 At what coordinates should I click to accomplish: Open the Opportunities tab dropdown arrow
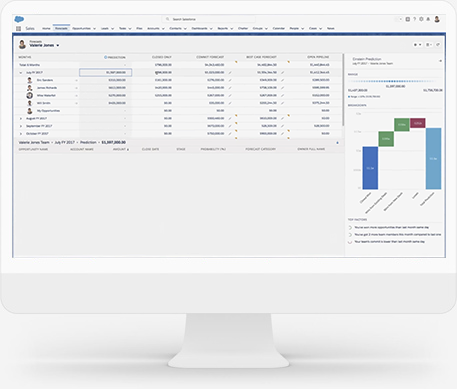click(x=94, y=29)
